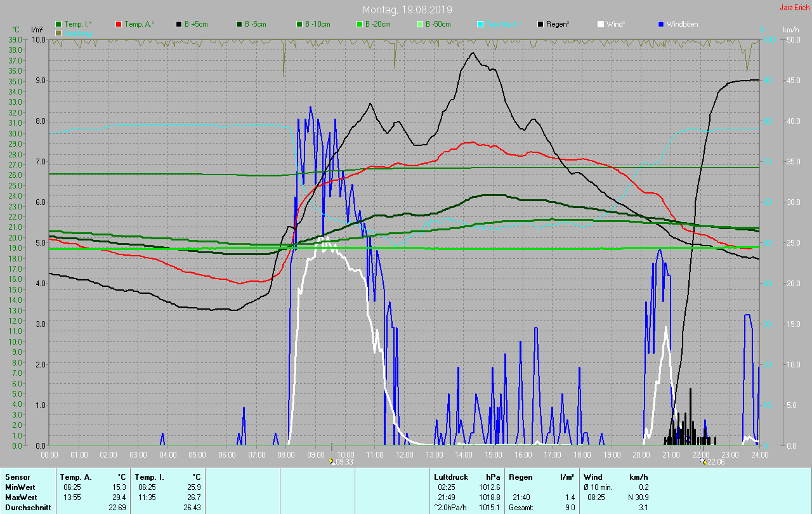Click the sunset marker at 22:06
The image size is (812, 514).
click(x=703, y=461)
